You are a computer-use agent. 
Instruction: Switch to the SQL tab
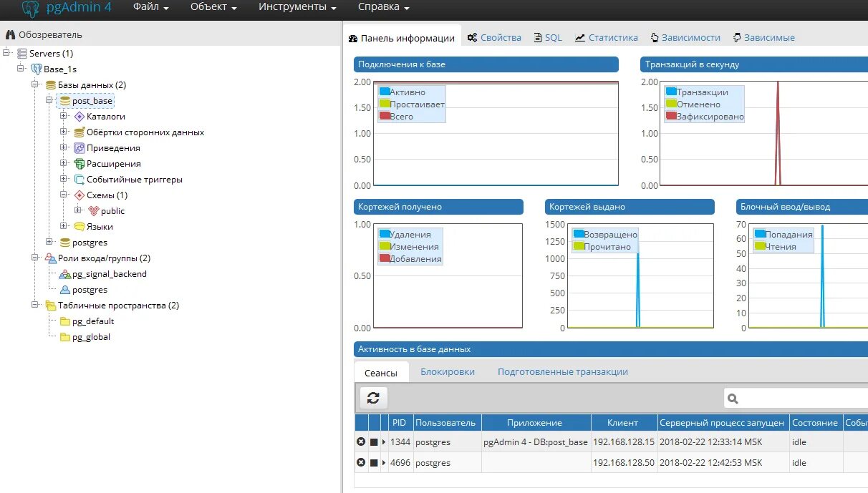(549, 38)
